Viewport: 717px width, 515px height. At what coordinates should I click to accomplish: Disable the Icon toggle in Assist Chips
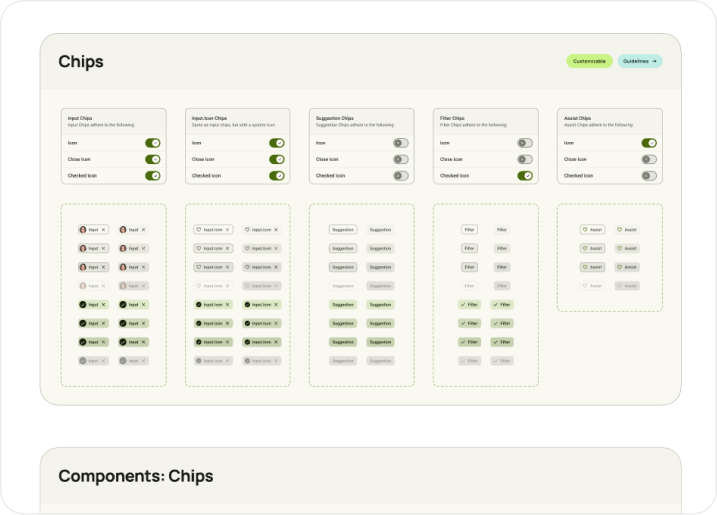(649, 143)
